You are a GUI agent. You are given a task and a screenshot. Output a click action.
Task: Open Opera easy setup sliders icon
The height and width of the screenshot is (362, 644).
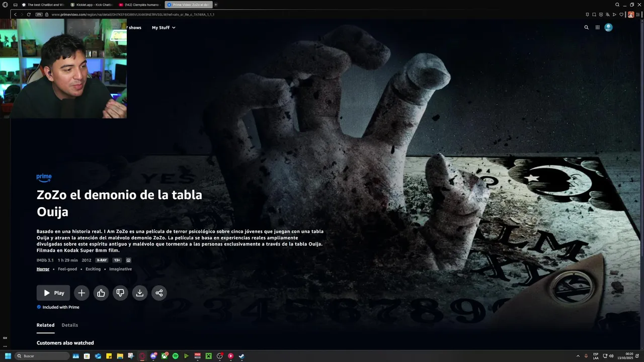[638, 15]
